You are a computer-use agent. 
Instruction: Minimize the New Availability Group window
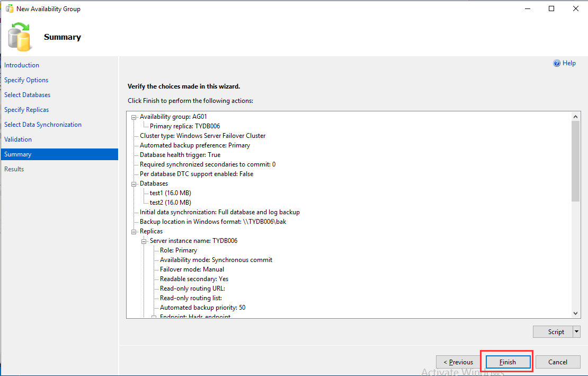pos(528,8)
